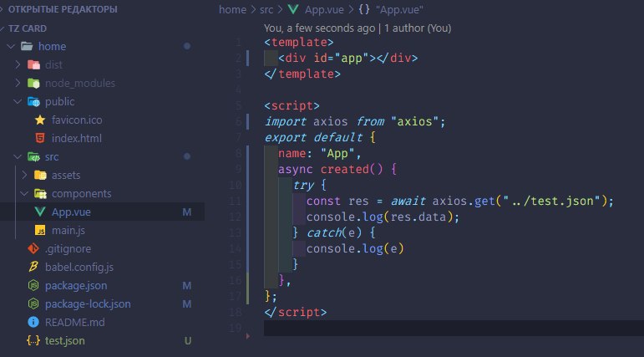Expand the assets folder chevron

tap(24, 176)
